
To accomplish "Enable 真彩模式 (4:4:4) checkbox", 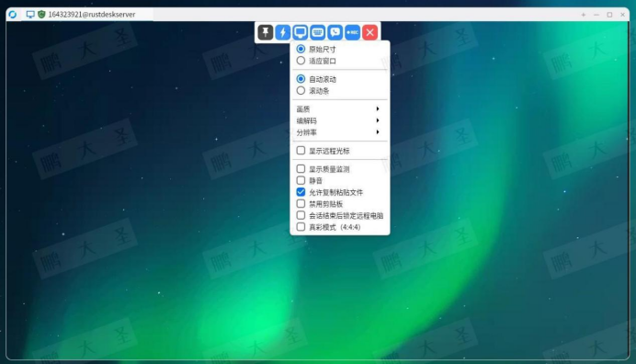I will (x=301, y=227).
